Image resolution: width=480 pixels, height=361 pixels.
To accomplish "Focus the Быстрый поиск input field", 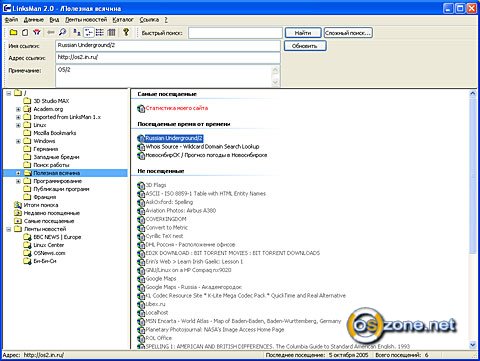I will tap(235, 33).
